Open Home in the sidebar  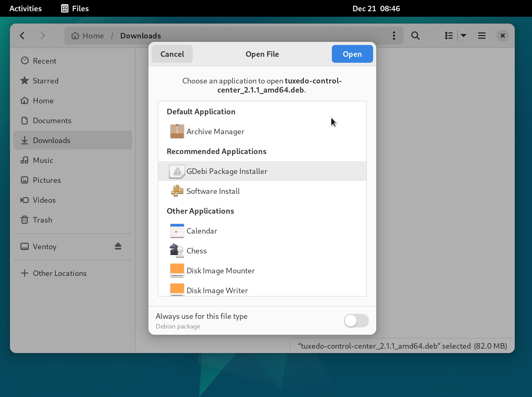tap(73, 100)
